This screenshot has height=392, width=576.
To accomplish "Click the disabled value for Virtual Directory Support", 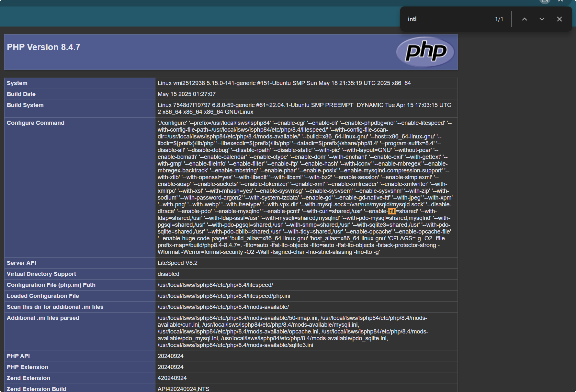I will point(168,274).
